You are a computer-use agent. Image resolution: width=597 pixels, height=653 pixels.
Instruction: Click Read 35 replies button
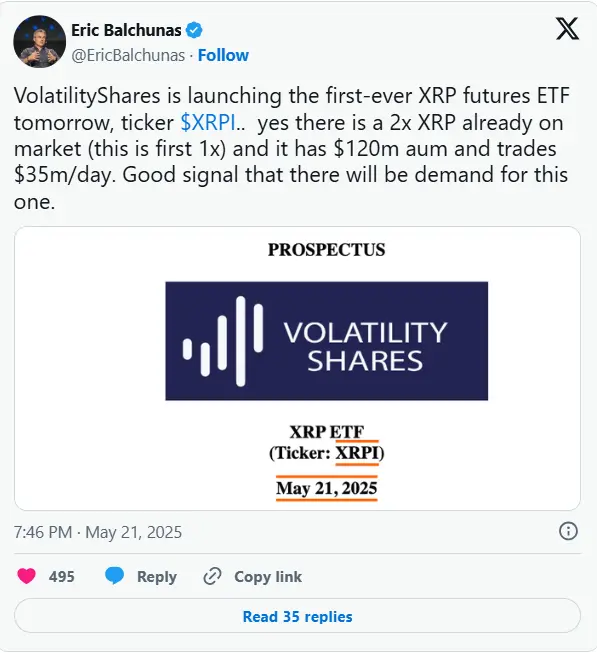click(x=298, y=616)
